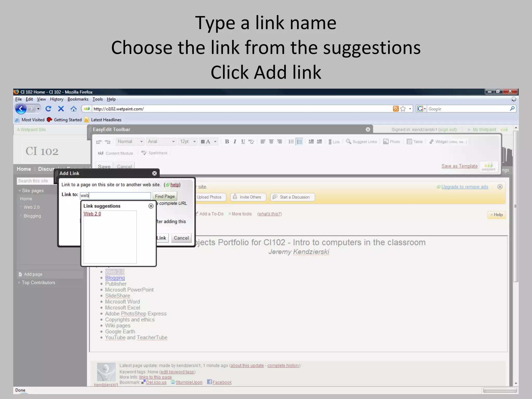Click the Link tool in toolbar

pos(334,142)
